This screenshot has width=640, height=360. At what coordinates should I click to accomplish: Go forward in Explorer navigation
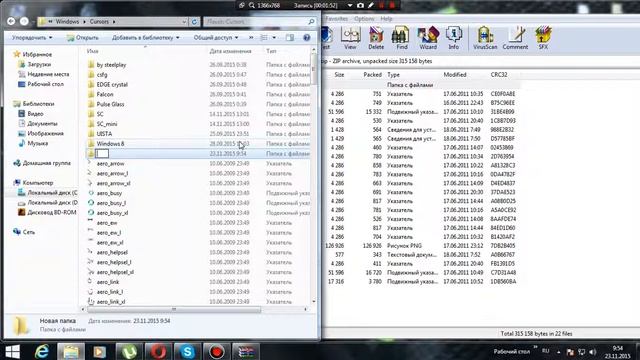tap(24, 21)
